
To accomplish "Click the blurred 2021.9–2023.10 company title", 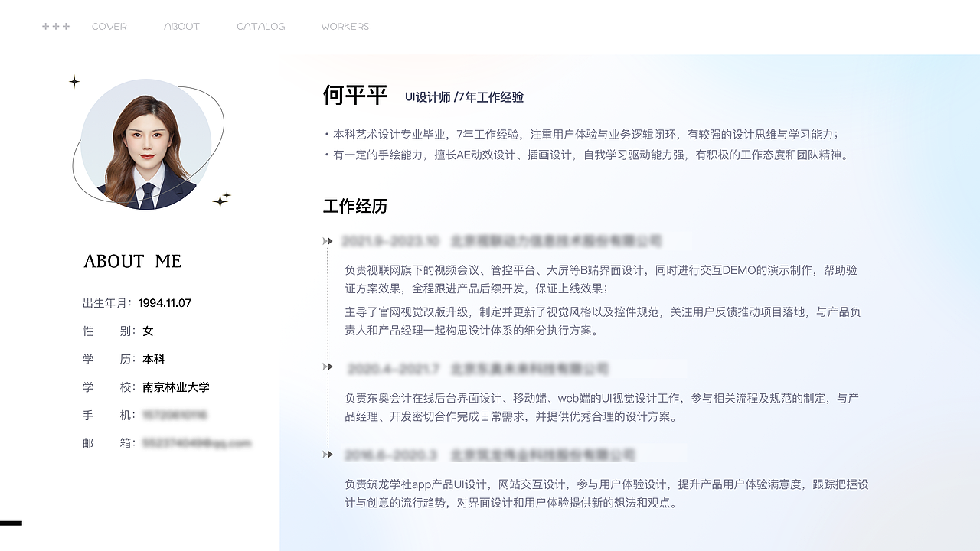I will [501, 241].
